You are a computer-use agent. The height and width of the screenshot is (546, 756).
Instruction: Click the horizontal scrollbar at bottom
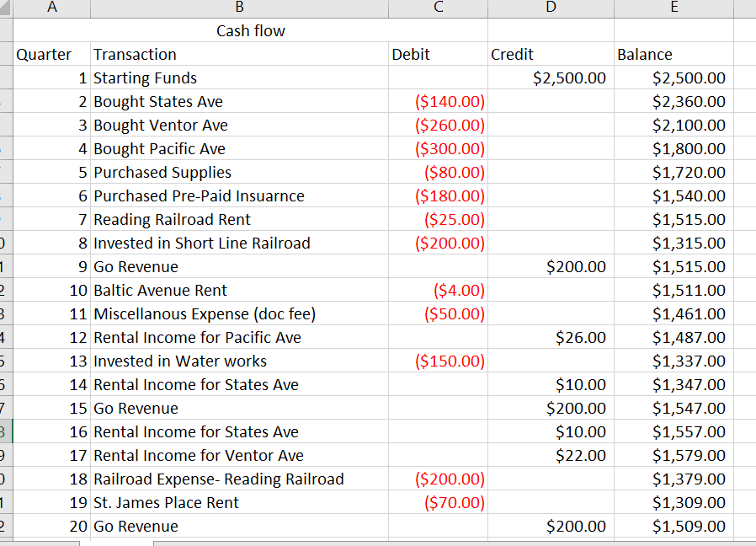pyautogui.click(x=454, y=543)
